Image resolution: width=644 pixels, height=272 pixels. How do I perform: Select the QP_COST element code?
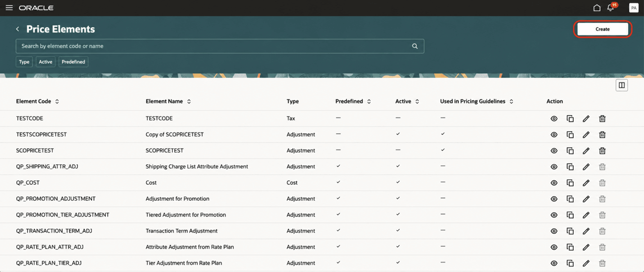click(28, 183)
